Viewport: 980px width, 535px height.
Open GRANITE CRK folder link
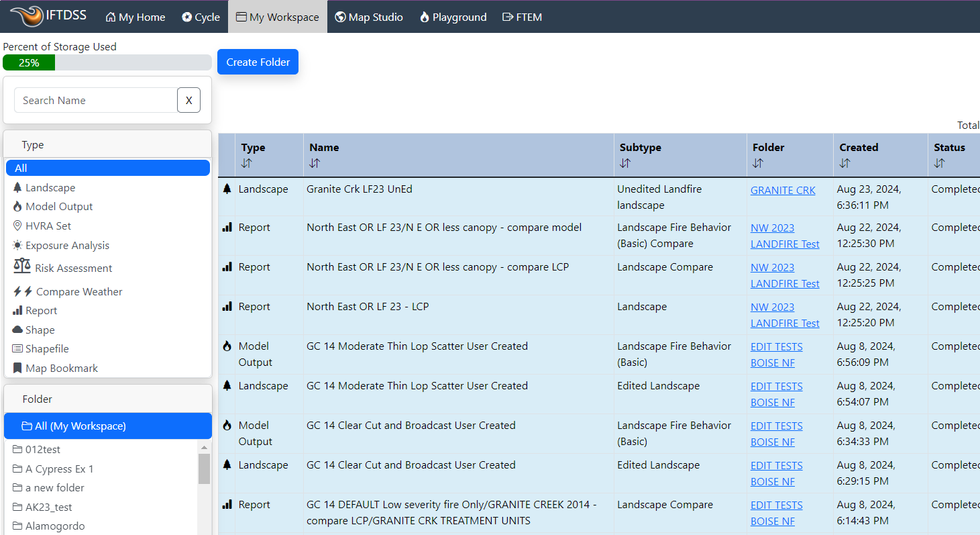pos(783,190)
